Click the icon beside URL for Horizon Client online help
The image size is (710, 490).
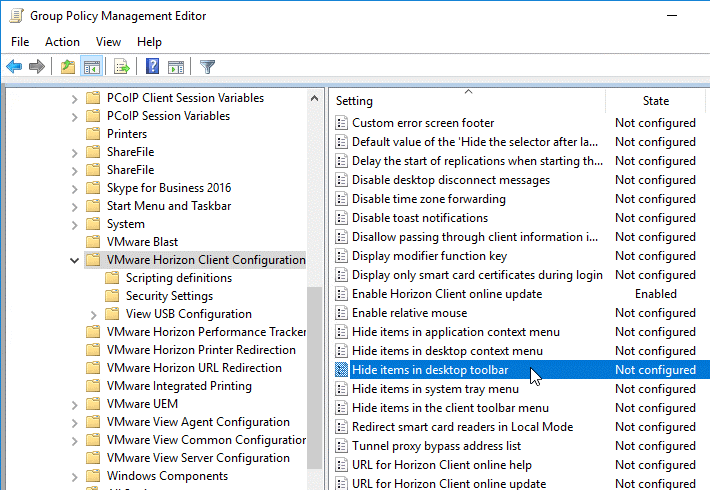pyautogui.click(x=341, y=465)
